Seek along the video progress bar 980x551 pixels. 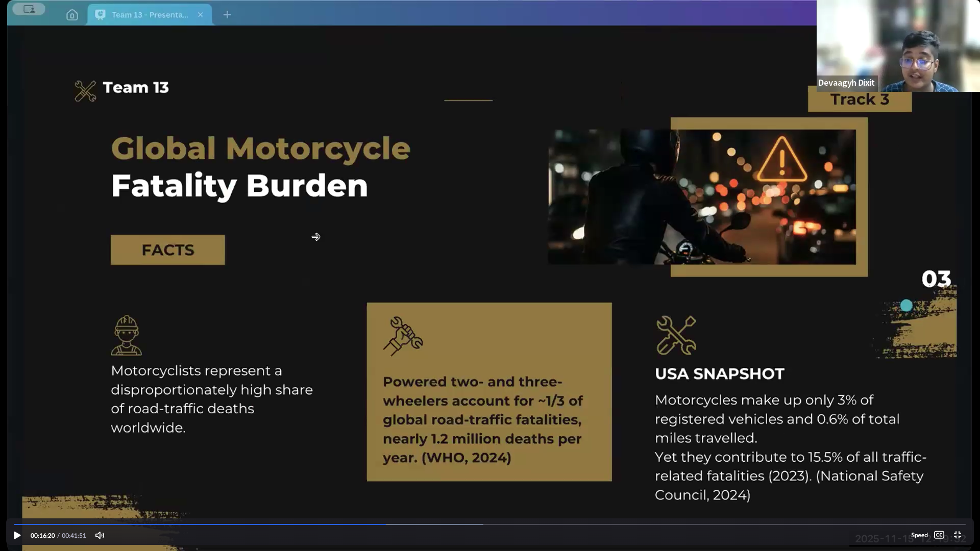tap(490, 524)
